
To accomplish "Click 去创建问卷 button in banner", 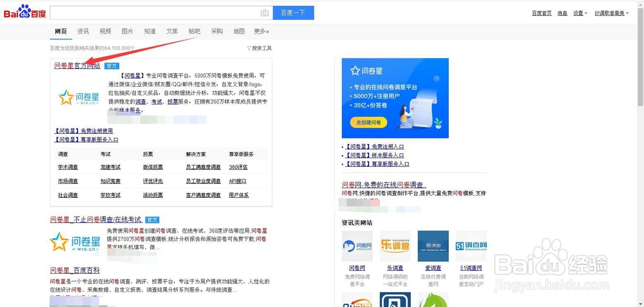I will coord(368,122).
